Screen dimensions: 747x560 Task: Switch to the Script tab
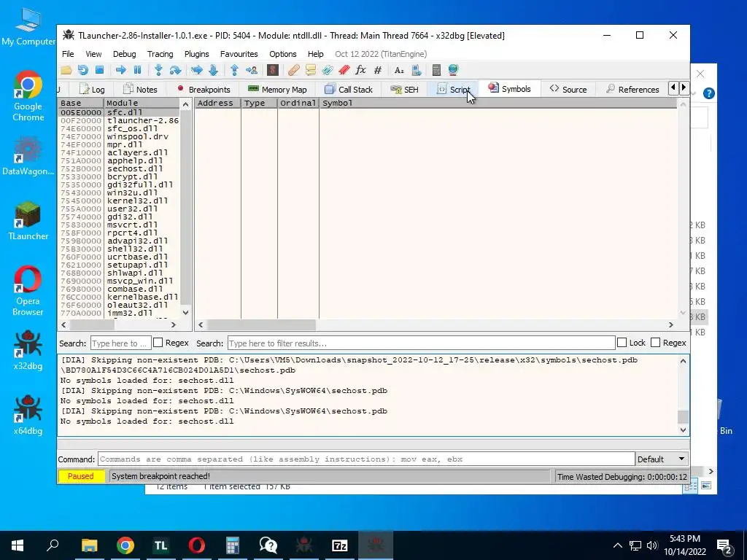tap(454, 90)
